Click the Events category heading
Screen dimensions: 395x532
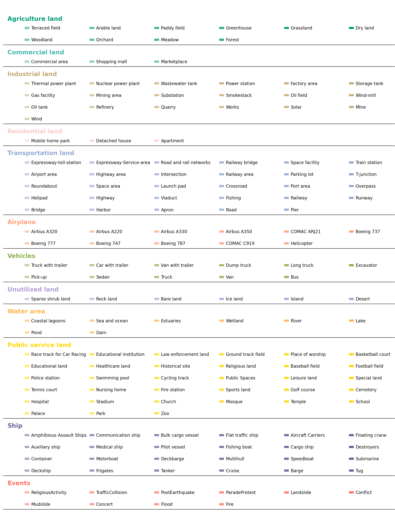[19, 483]
